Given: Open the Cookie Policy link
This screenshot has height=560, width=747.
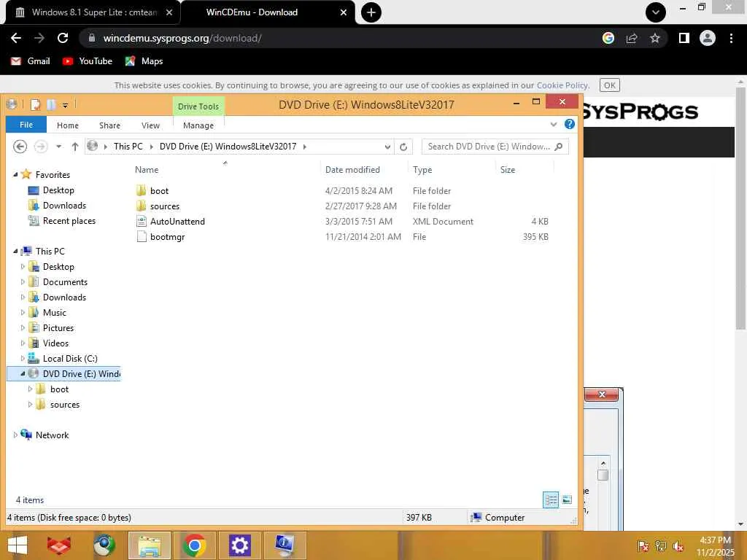Looking at the screenshot, I should 562,85.
